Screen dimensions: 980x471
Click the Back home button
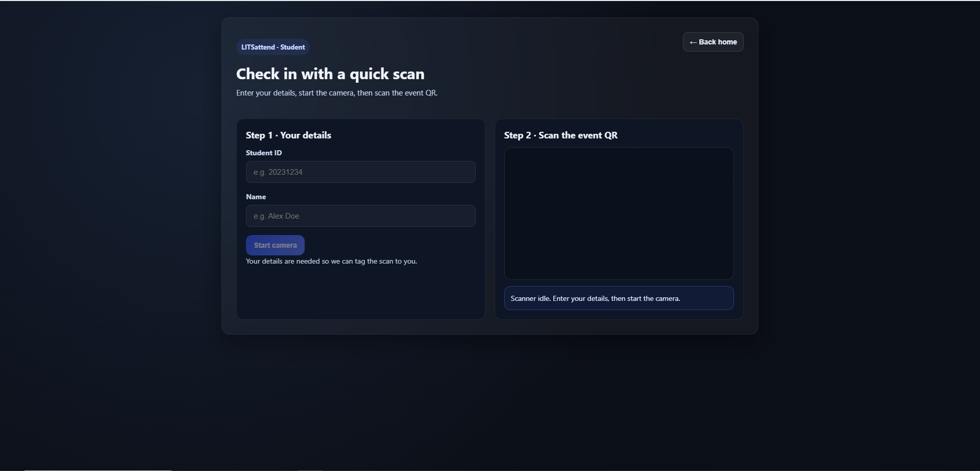point(713,41)
